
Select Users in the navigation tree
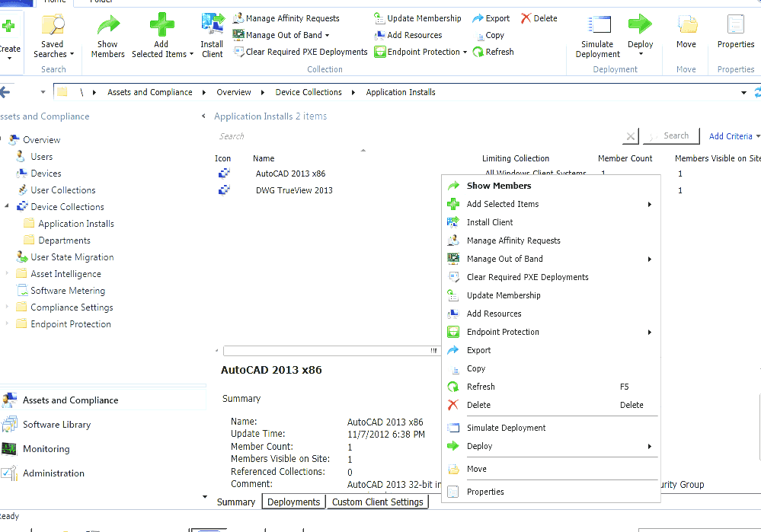(x=42, y=157)
